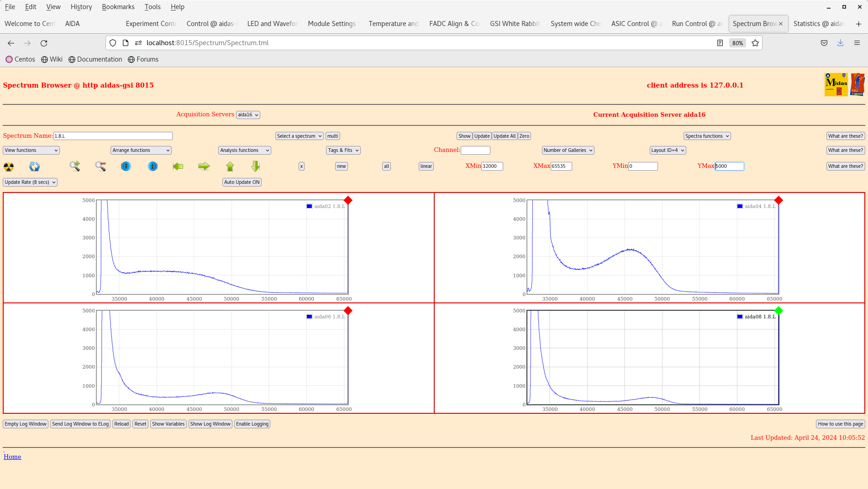Switch axis scale with the linear button

point(426,166)
